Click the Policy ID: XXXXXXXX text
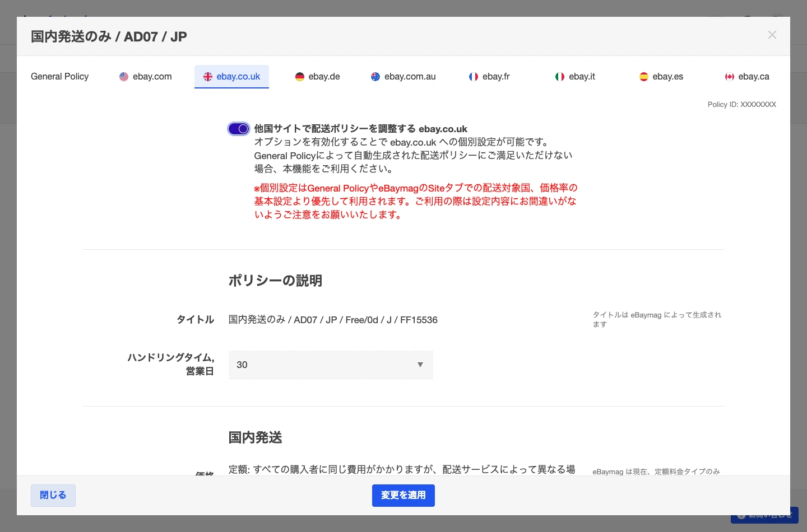This screenshot has width=807, height=532. tap(742, 105)
